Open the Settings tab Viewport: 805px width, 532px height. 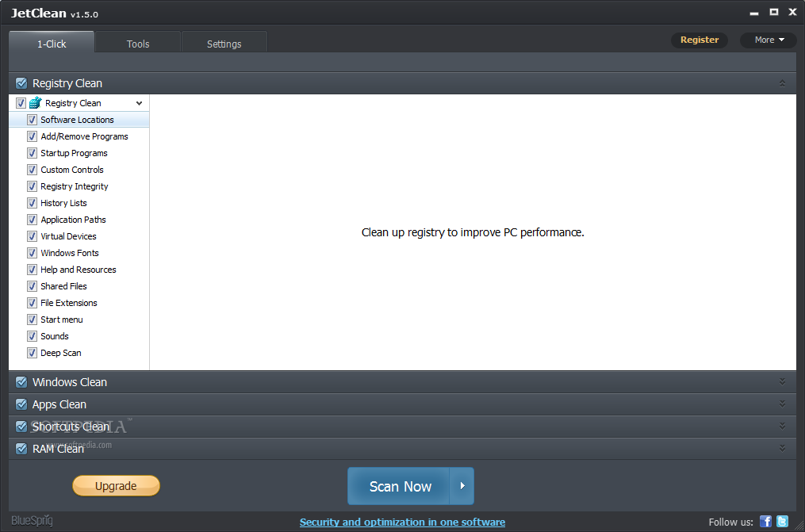coord(224,44)
